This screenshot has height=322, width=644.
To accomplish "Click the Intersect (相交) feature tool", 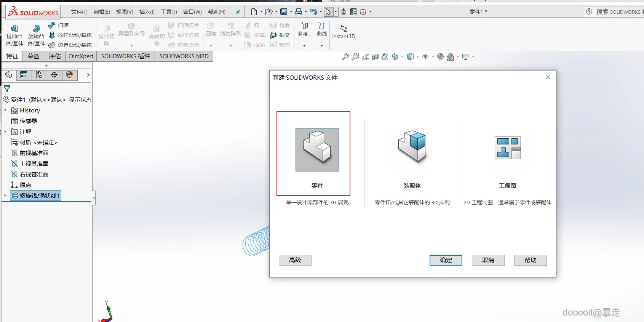I will click(x=280, y=35).
